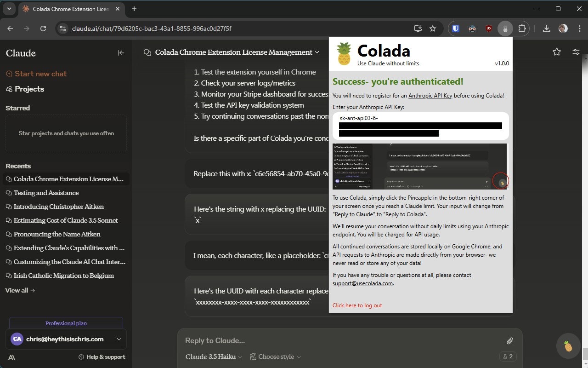Click the Anthropic API Key link
This screenshot has height=368, width=588.
[x=430, y=96]
